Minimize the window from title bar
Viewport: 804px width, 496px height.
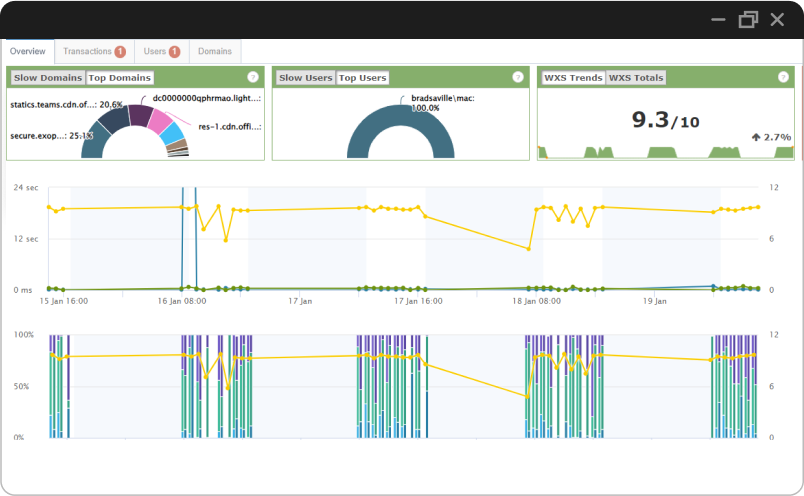click(718, 20)
